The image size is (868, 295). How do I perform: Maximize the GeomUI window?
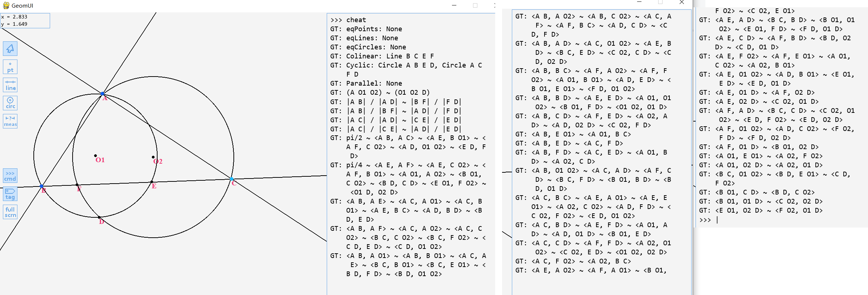coord(475,5)
